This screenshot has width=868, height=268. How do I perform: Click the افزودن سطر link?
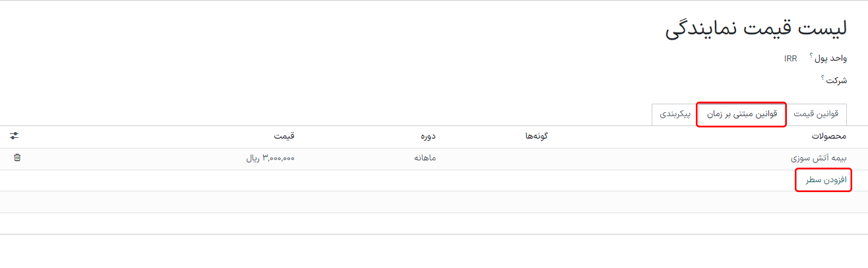(x=822, y=180)
